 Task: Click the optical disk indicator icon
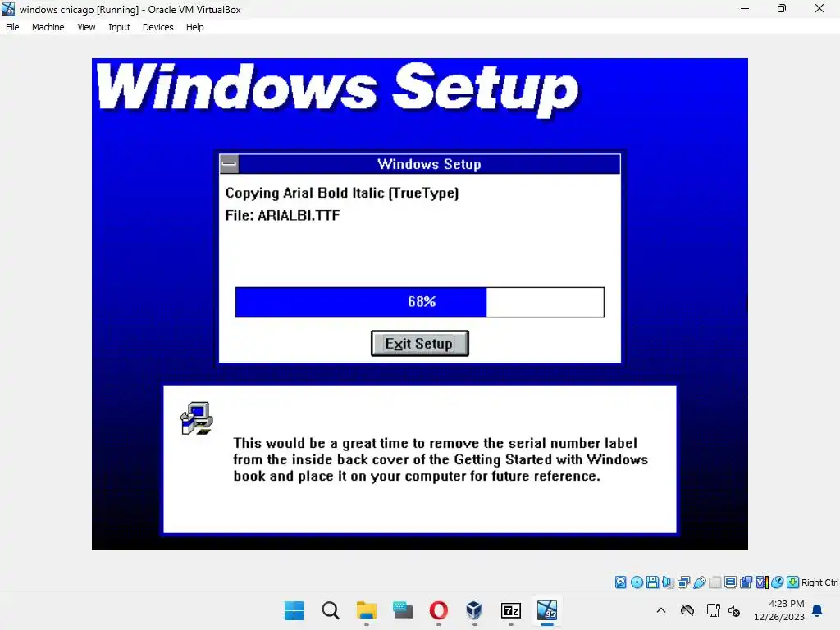click(637, 582)
